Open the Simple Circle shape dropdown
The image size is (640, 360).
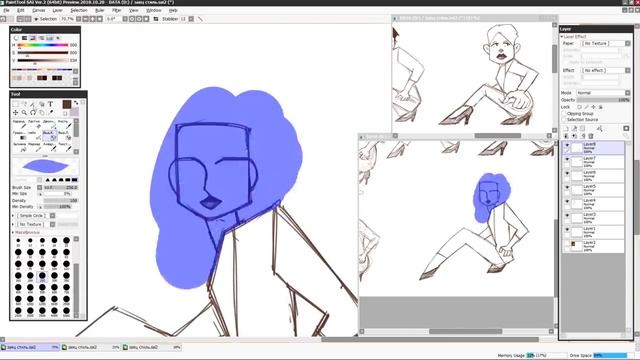point(52,216)
